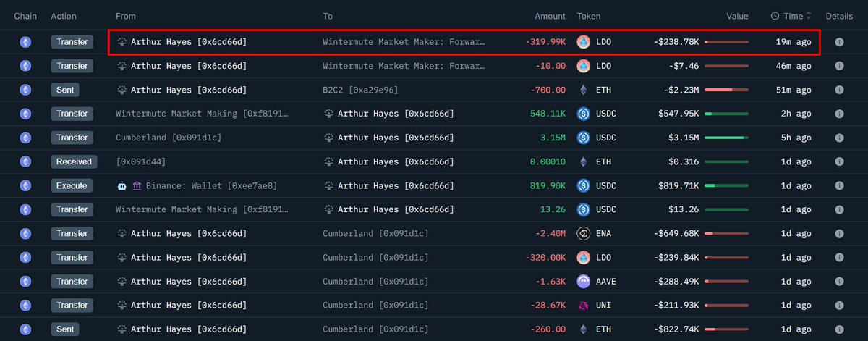
Task: Click the ENA token icon
Action: (583, 233)
